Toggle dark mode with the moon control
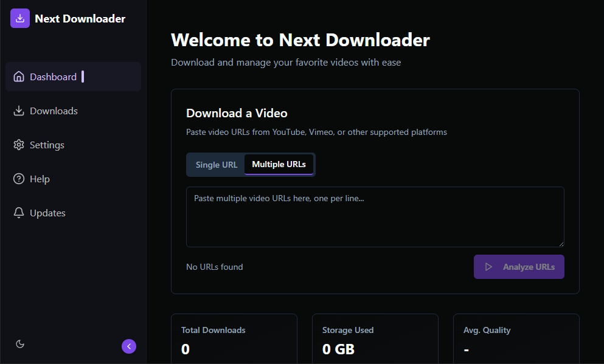Viewport: 604px width, 364px height. pos(20,344)
